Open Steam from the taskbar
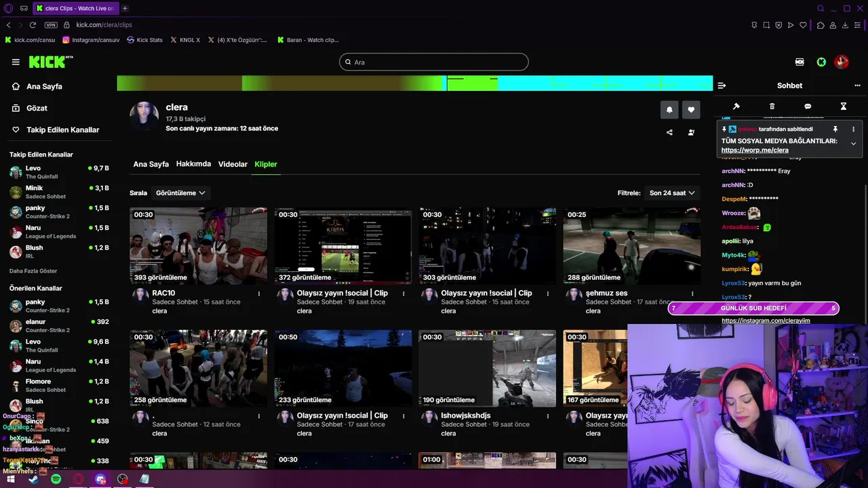Viewport: 868px width, 488px height. 34,479
